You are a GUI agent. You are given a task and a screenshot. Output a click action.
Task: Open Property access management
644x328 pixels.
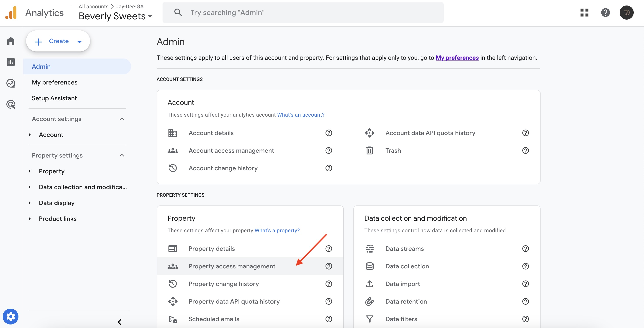point(232,266)
